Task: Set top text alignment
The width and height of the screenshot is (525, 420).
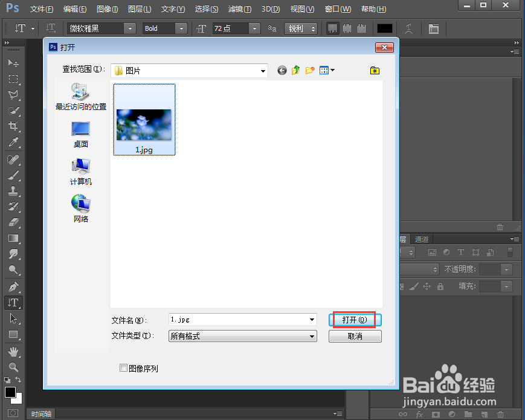Action: [x=332, y=28]
